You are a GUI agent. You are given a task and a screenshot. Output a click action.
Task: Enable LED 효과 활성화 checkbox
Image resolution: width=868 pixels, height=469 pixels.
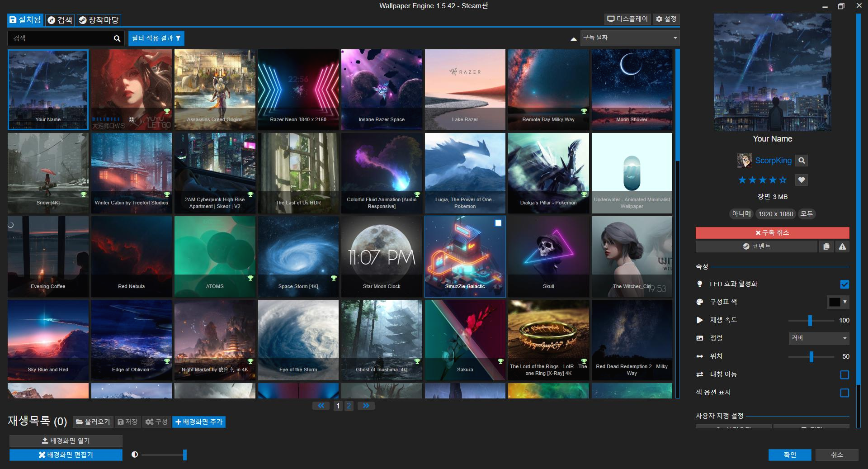coord(844,284)
